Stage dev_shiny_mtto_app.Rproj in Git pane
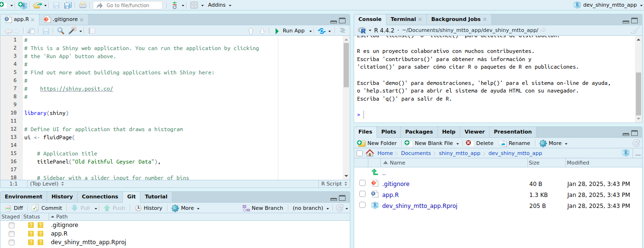The height and width of the screenshot is (248, 644). [11, 242]
